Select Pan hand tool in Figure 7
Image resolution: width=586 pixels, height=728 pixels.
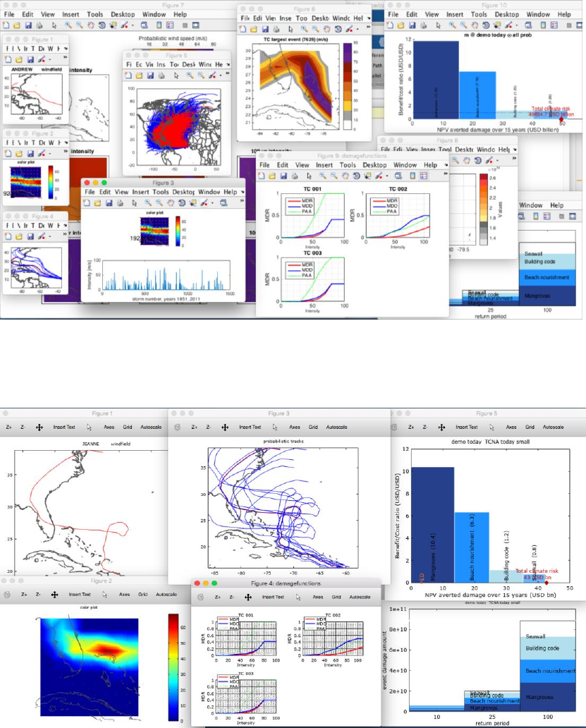(x=90, y=25)
